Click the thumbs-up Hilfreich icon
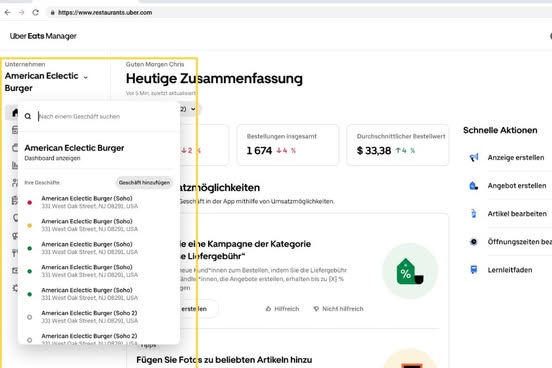Screen dimensions: 552x368 click(268, 309)
